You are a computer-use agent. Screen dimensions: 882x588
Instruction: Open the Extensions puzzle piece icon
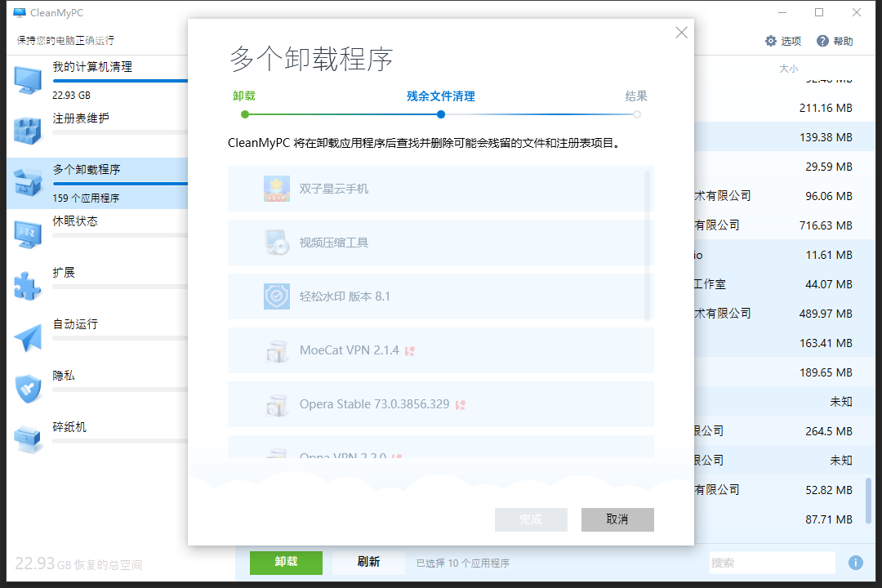click(28, 286)
